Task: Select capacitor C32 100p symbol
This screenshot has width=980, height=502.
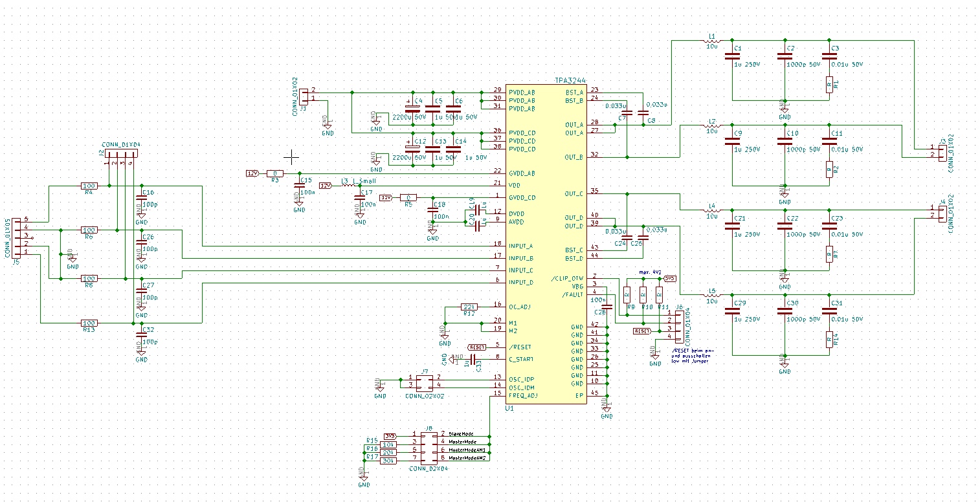Action: (141, 335)
